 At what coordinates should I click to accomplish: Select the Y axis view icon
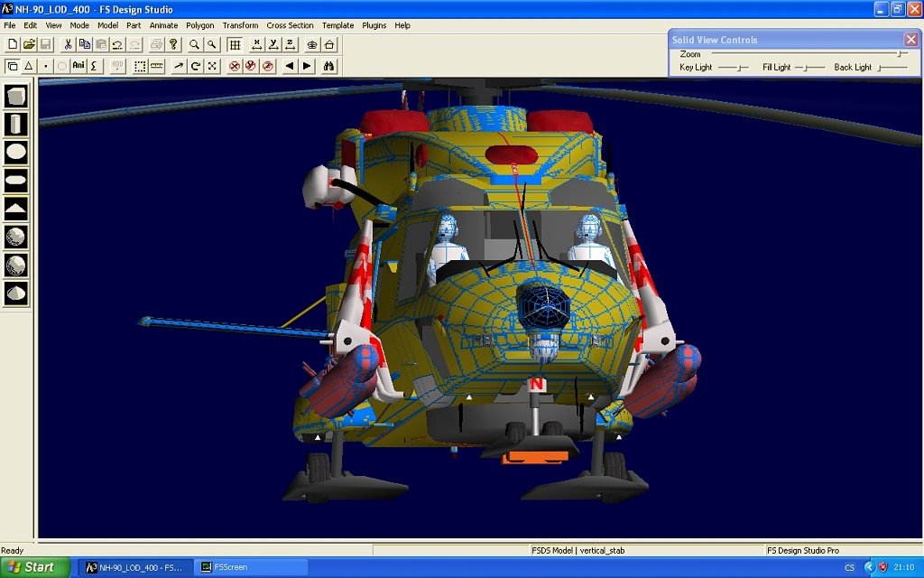click(273, 44)
